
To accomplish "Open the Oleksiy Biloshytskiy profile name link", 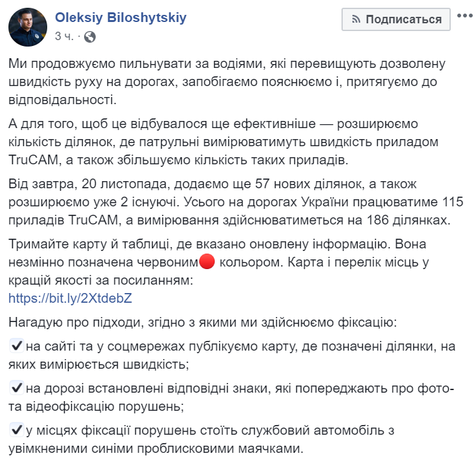I will [121, 18].
